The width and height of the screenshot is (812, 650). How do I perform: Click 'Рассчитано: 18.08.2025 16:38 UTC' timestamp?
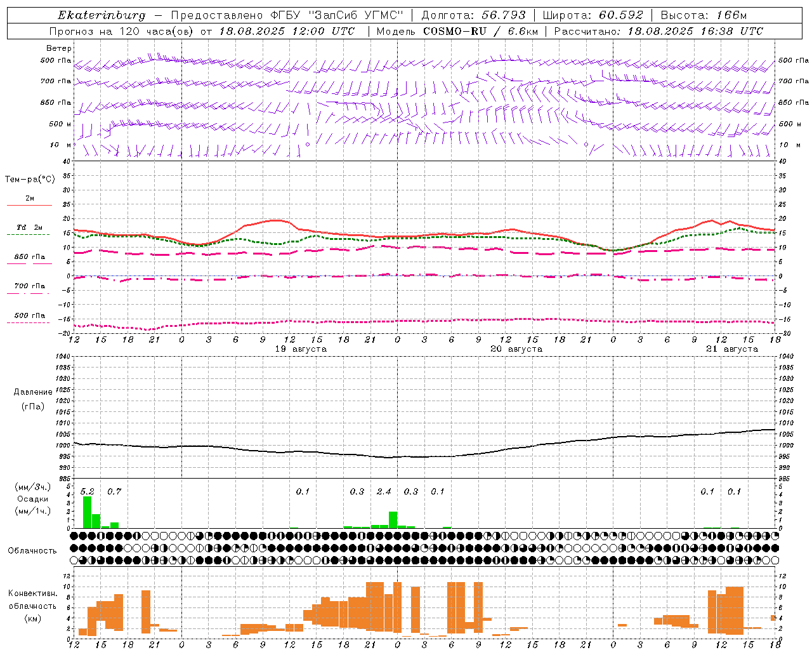pyautogui.click(x=658, y=31)
